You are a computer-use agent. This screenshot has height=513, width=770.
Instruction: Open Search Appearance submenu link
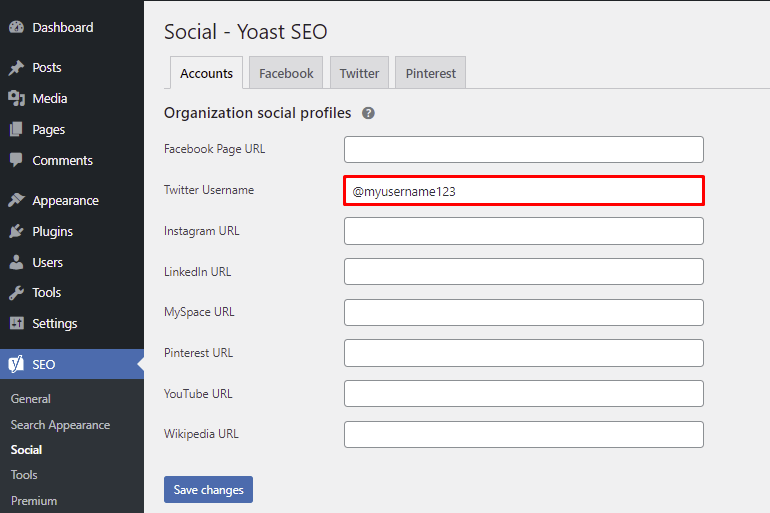coord(60,424)
